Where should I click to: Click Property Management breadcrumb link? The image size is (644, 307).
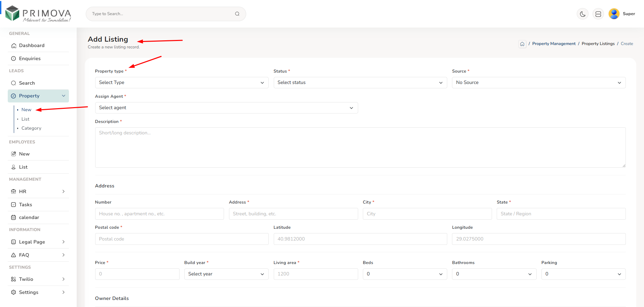click(554, 44)
